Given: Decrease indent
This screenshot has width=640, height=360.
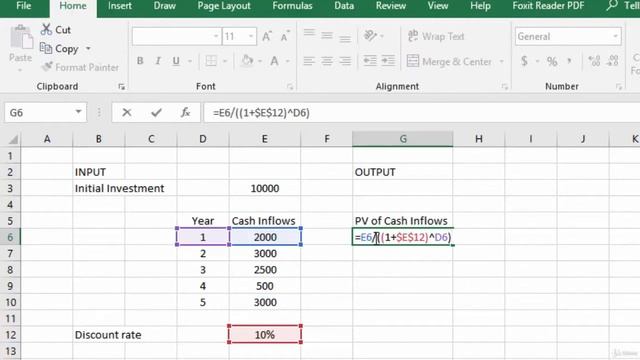Looking at the screenshot, I should [x=370, y=61].
